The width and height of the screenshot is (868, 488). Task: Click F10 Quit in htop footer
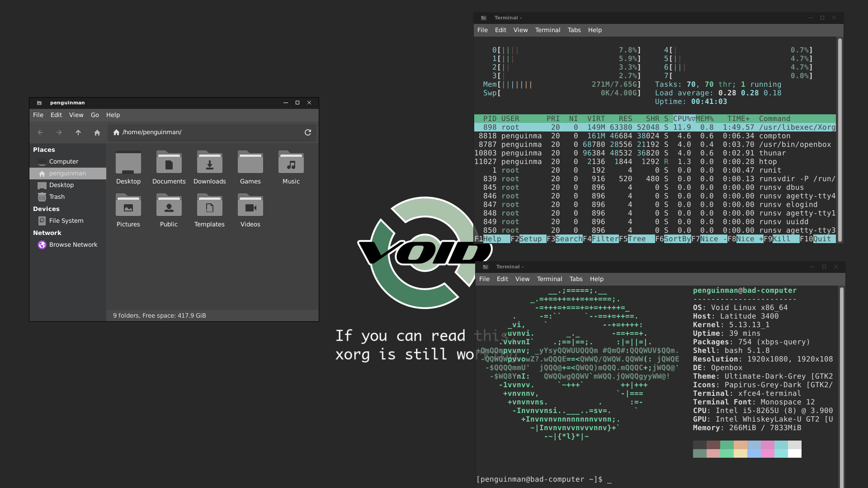click(x=817, y=239)
